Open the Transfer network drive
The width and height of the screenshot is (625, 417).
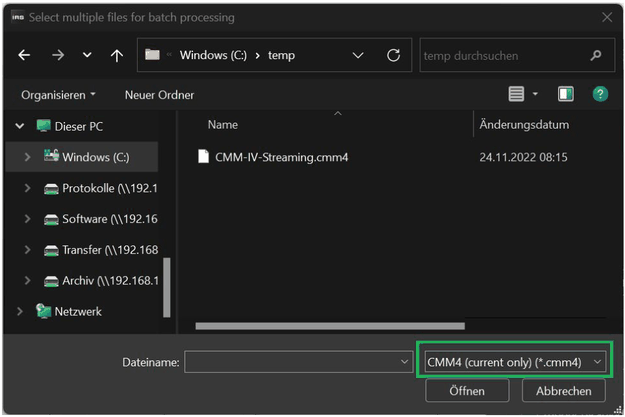[x=101, y=250]
